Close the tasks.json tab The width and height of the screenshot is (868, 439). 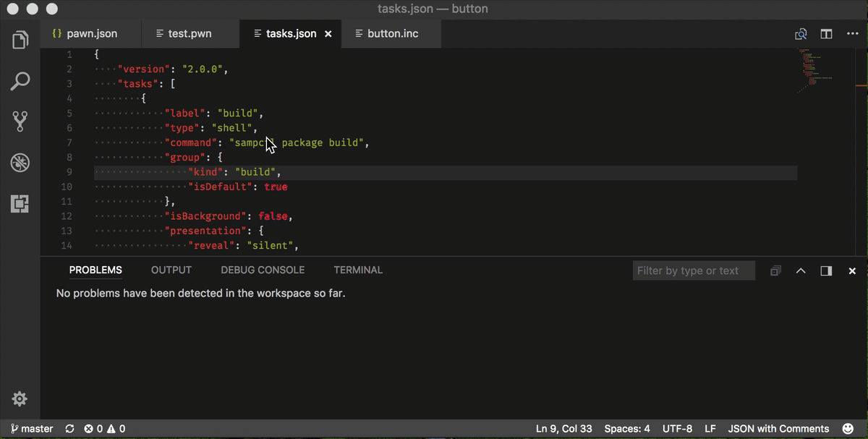click(328, 34)
